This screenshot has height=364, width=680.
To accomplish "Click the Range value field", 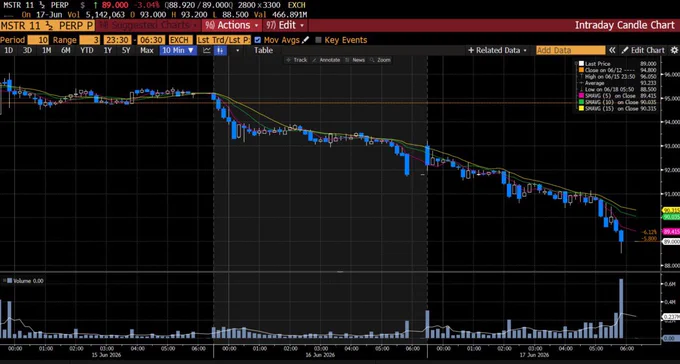I will click(90, 40).
